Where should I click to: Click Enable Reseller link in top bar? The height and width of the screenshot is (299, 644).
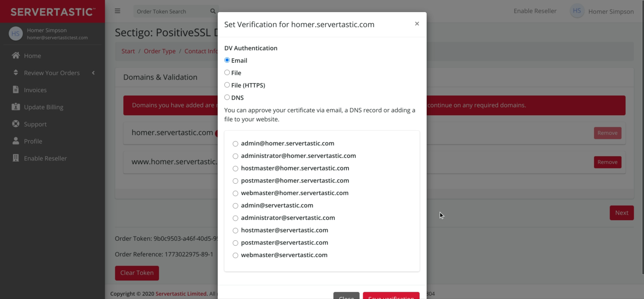(x=535, y=11)
